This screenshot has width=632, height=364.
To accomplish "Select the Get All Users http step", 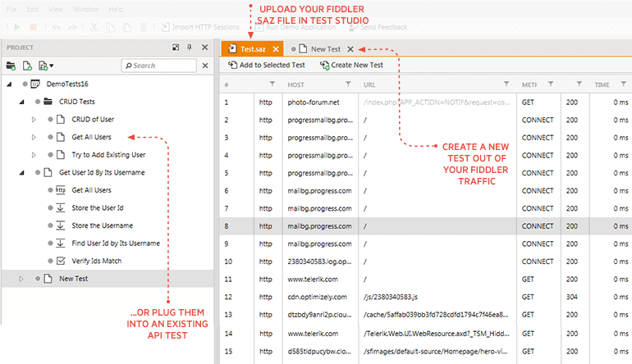I will pyautogui.click(x=91, y=190).
